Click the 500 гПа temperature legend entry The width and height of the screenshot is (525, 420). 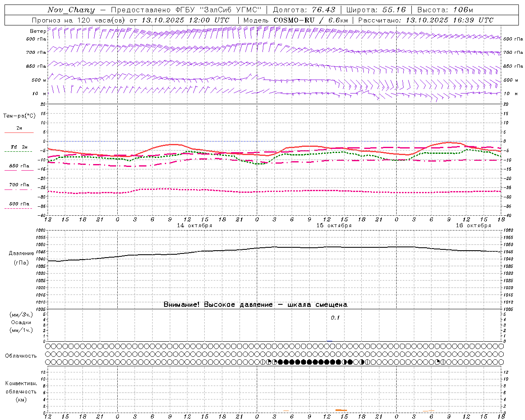point(19,204)
